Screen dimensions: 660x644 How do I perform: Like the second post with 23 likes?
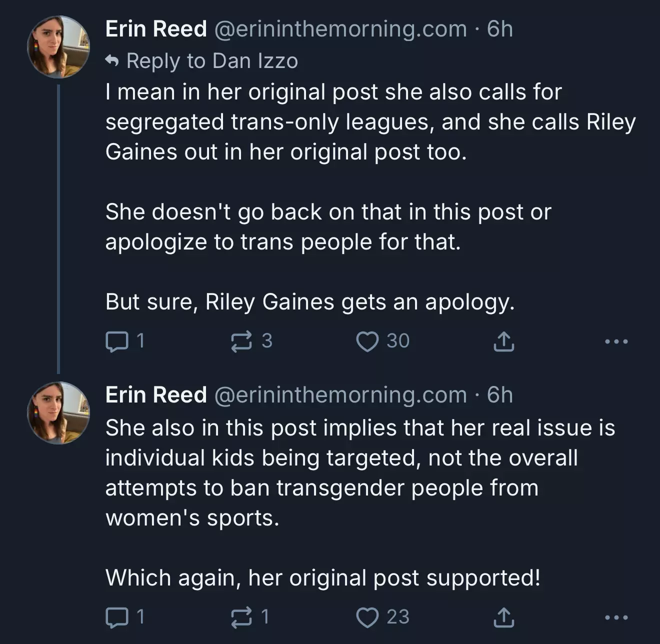[x=367, y=617]
